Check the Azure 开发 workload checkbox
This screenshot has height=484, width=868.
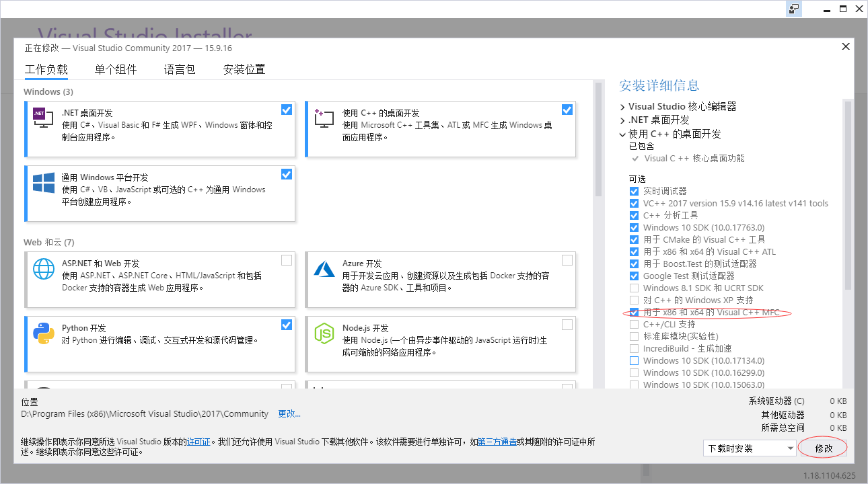[x=567, y=260]
